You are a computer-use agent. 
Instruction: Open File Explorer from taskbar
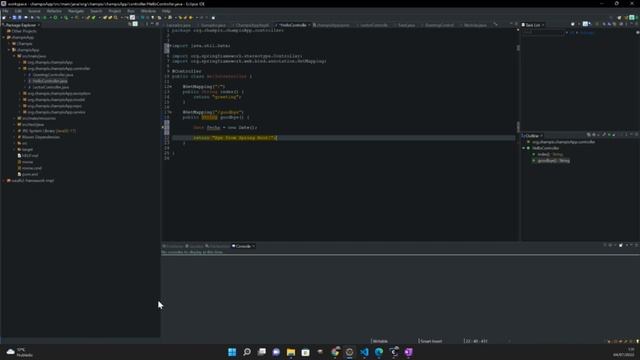pos(291,352)
